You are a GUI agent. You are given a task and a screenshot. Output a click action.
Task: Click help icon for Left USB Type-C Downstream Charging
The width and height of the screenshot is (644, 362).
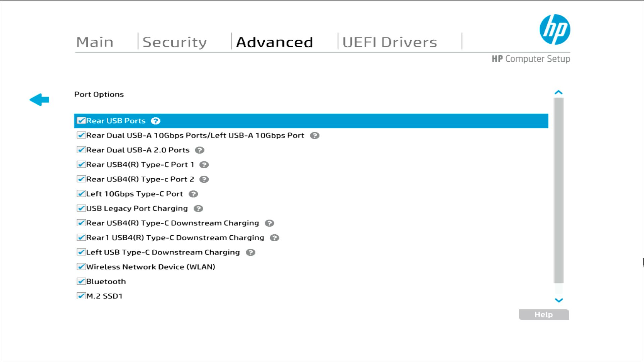point(251,252)
